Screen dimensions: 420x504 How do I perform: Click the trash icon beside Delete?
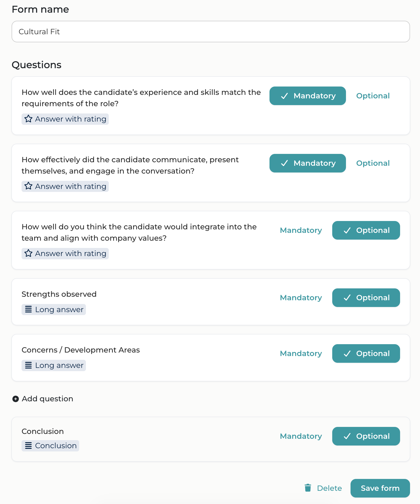[308, 488]
